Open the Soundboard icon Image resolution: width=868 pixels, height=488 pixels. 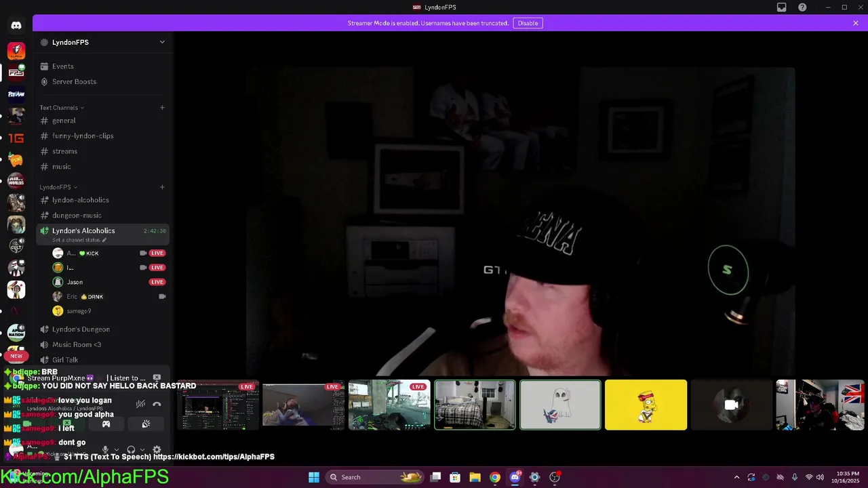coord(146,424)
